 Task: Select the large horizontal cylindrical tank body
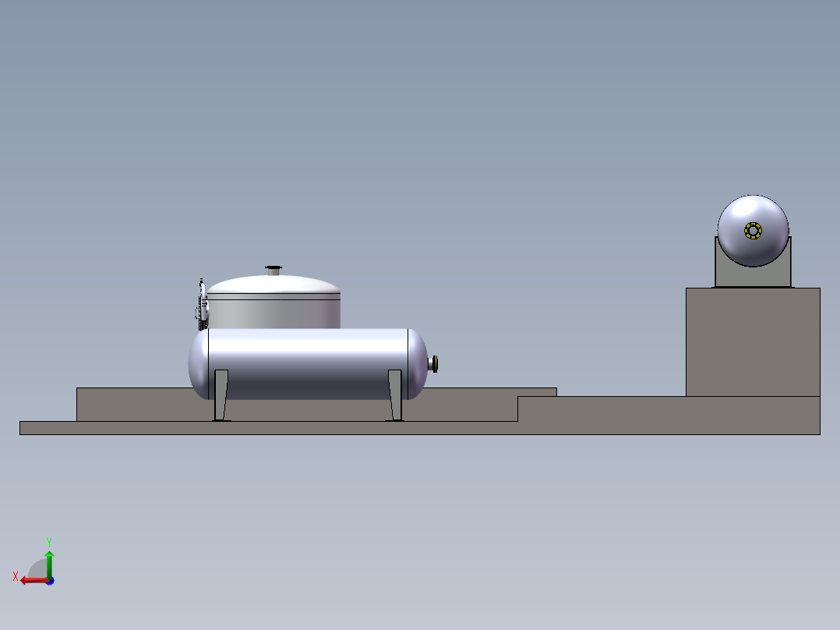click(308, 364)
